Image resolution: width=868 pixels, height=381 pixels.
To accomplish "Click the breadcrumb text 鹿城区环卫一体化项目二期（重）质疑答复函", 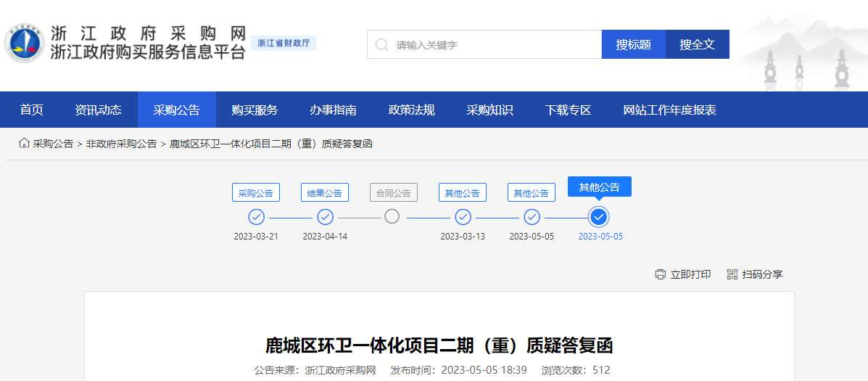I will 270,144.
